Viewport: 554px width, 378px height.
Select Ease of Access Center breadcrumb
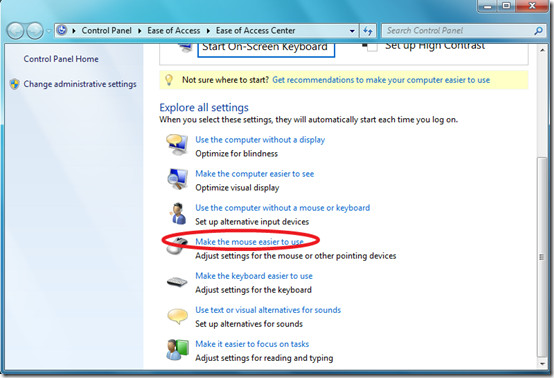pyautogui.click(x=255, y=31)
